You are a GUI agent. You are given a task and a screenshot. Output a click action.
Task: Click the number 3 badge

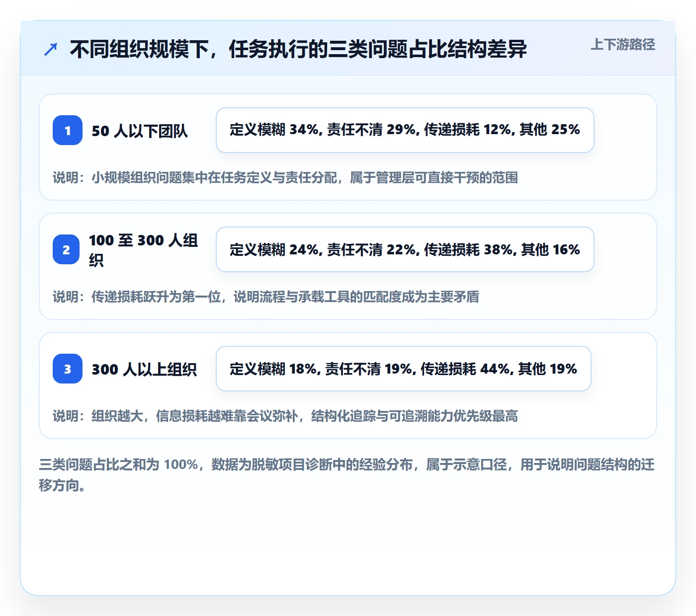click(68, 369)
